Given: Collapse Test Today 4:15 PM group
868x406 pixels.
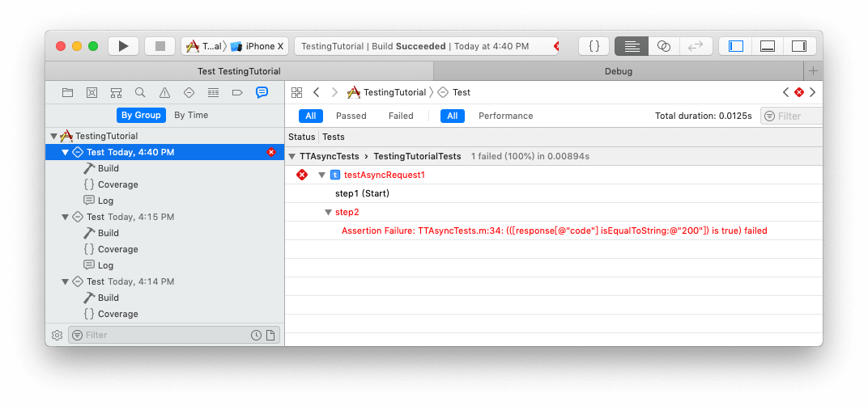Looking at the screenshot, I should coord(66,217).
